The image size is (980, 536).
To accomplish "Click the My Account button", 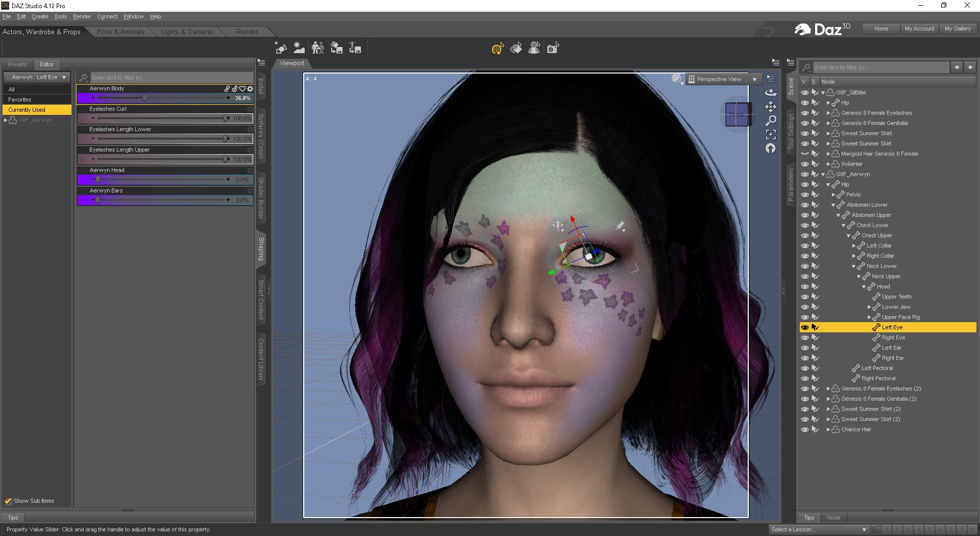I will (x=919, y=29).
